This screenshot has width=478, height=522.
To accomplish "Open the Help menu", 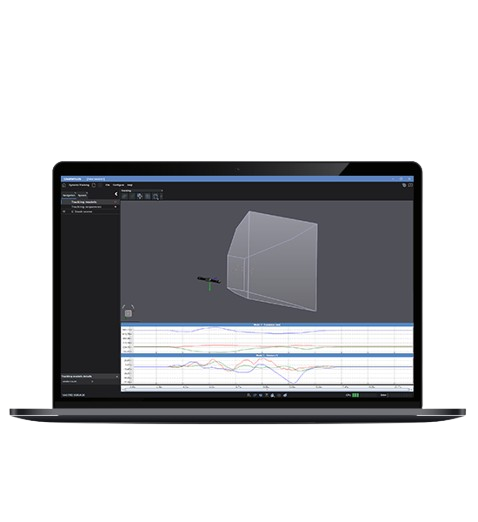I will click(130, 185).
